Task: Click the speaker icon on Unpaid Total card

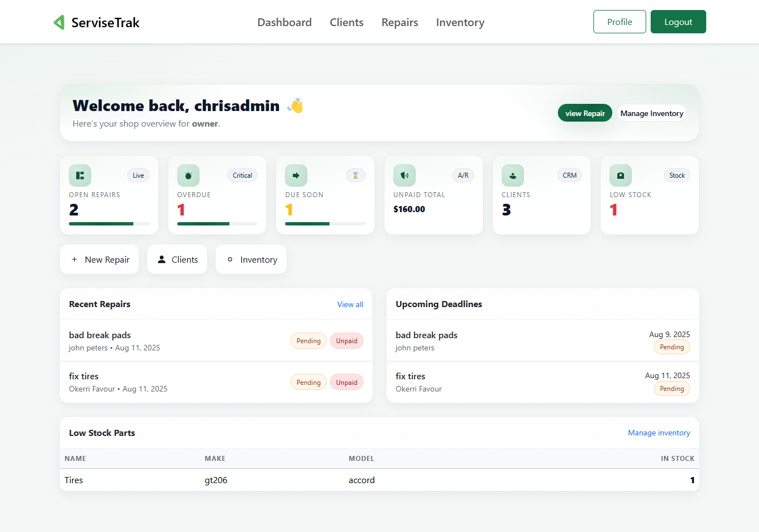Action: [404, 175]
